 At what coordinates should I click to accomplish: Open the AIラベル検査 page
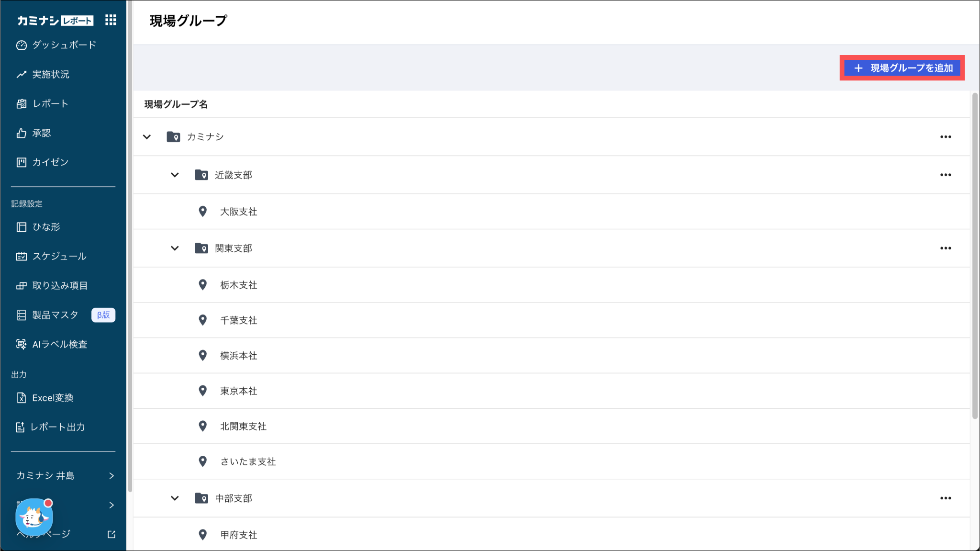[x=59, y=344]
